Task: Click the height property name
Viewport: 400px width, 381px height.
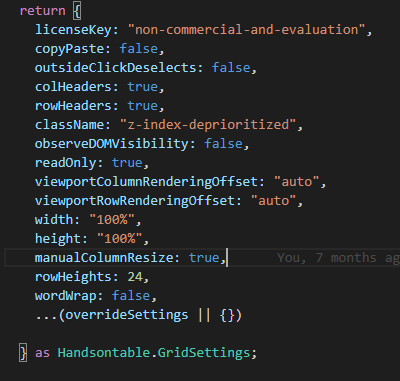Action: (58, 239)
